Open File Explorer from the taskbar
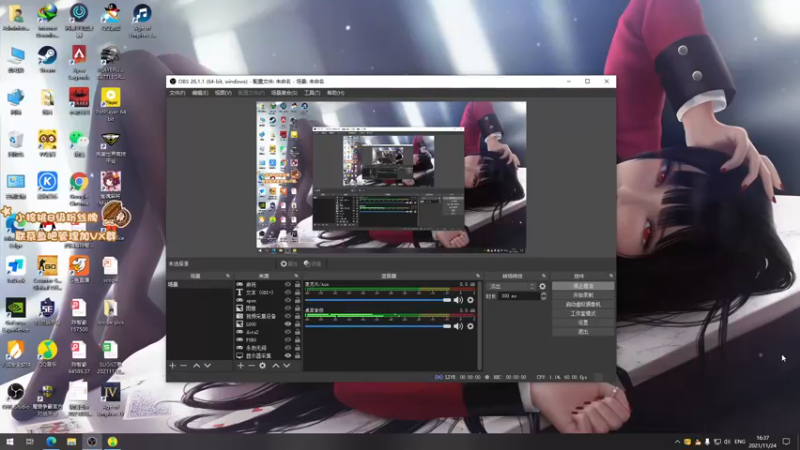800x450 pixels. click(x=71, y=442)
